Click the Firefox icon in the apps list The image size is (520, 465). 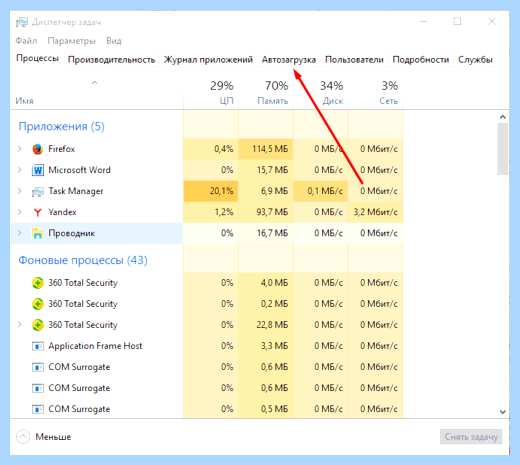[x=38, y=149]
